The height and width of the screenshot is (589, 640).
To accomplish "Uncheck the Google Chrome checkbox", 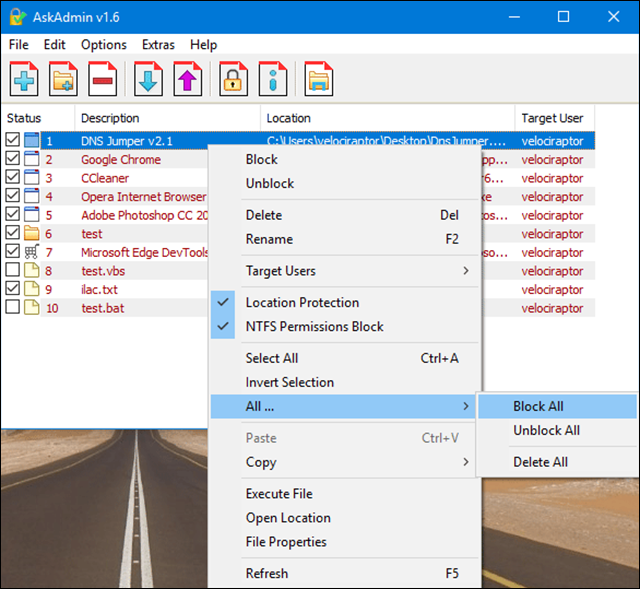I will (13, 158).
